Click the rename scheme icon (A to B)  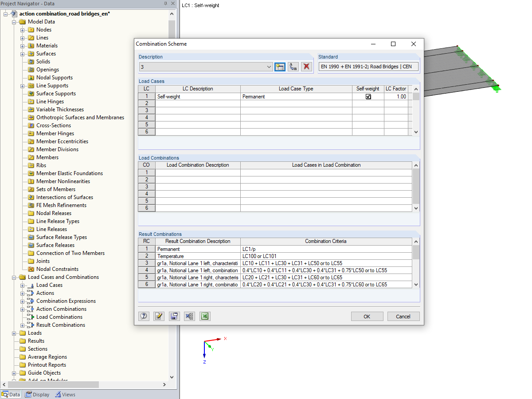[x=293, y=66]
